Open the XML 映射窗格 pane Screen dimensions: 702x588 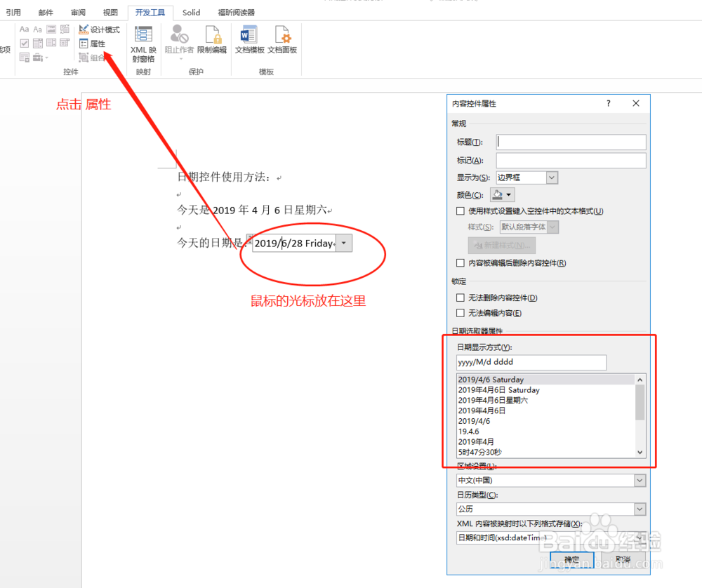(x=143, y=45)
